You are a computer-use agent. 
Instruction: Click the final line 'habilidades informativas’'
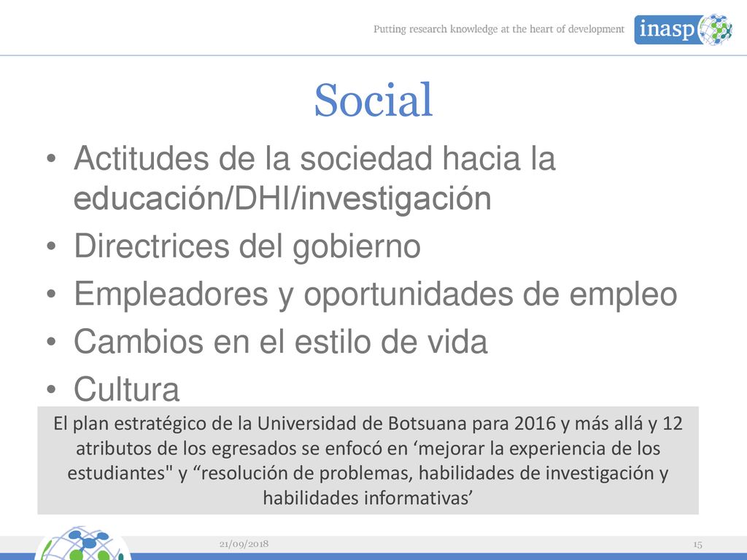368,497
